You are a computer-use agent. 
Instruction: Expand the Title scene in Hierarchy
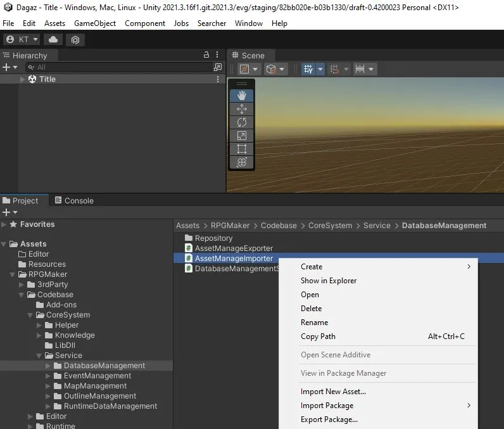tap(23, 79)
